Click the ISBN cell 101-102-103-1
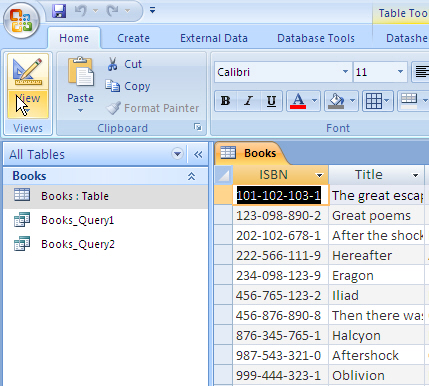 tap(280, 195)
